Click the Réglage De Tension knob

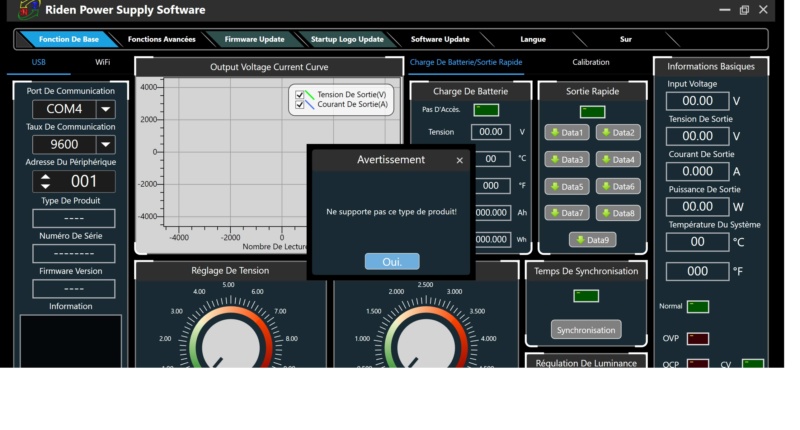point(231,342)
